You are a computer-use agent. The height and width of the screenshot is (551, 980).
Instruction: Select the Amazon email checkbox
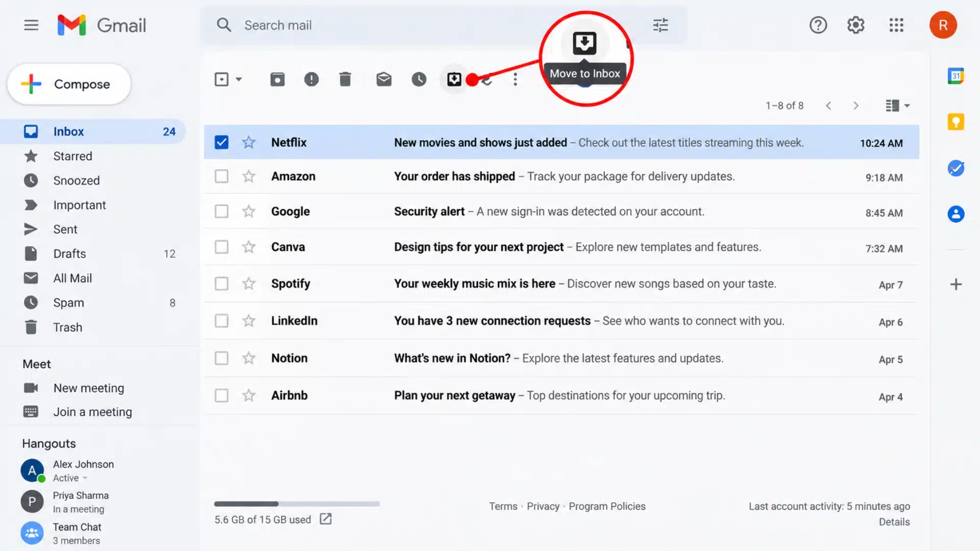click(x=221, y=177)
